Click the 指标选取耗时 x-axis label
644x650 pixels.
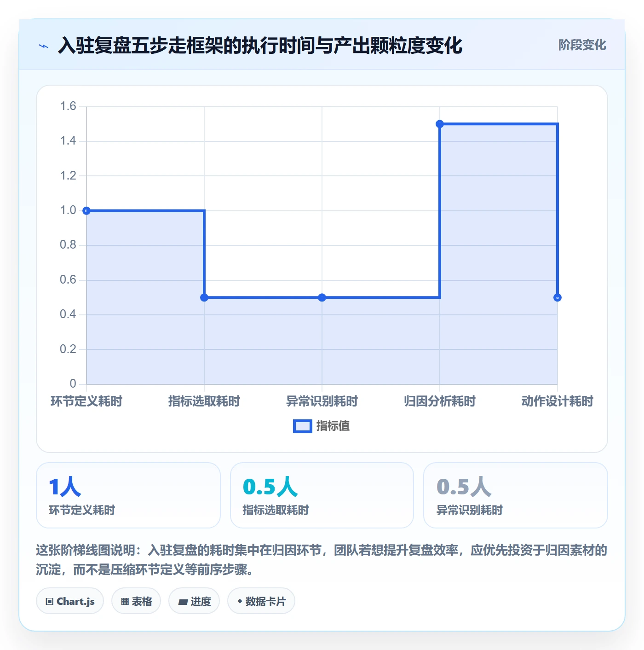click(204, 401)
